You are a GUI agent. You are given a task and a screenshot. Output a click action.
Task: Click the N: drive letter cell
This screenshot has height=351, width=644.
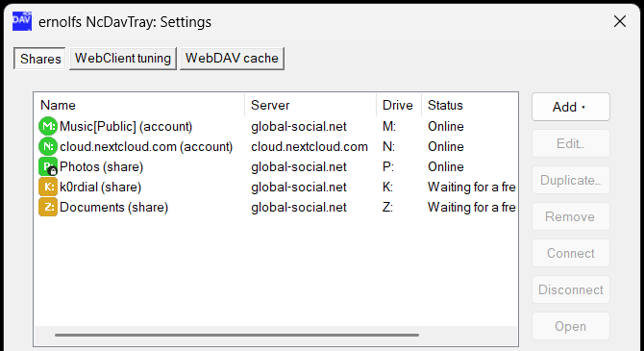(388, 147)
